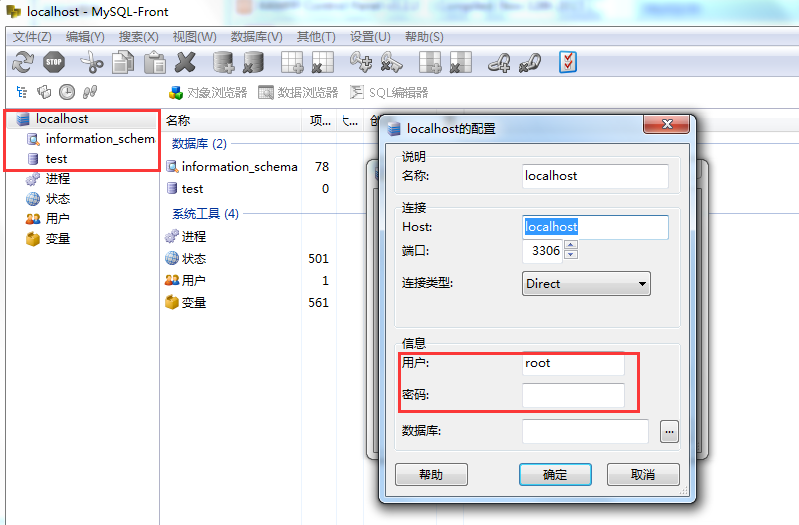
Task: Click the new database icon with plus
Action: click(x=223, y=63)
